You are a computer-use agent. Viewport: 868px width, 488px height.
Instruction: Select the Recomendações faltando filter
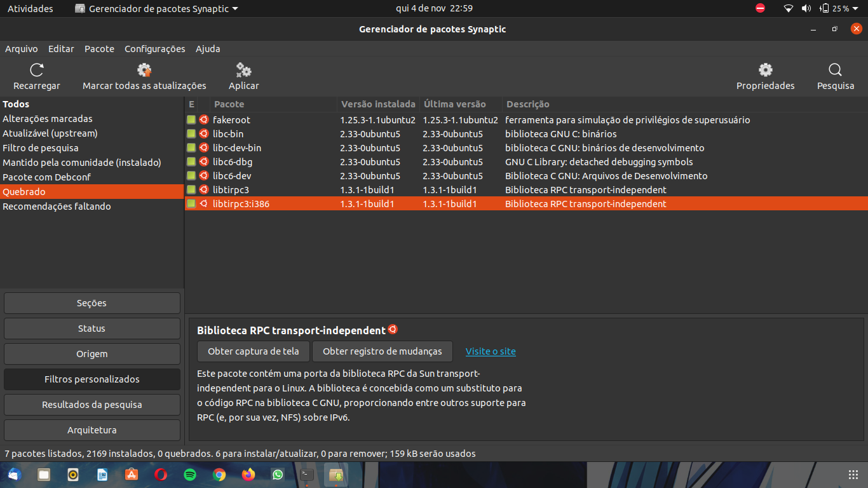pos(57,207)
